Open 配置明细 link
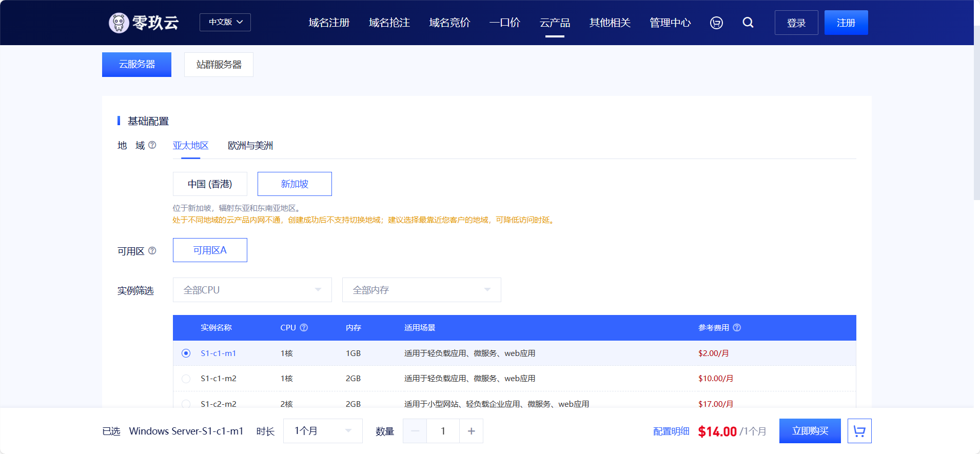Viewport: 980px width, 454px height. (x=671, y=431)
